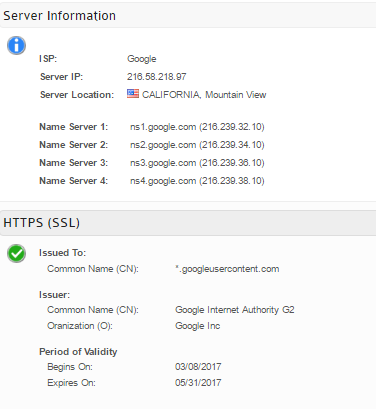
Task: Click the ISP value Google
Action: click(142, 59)
